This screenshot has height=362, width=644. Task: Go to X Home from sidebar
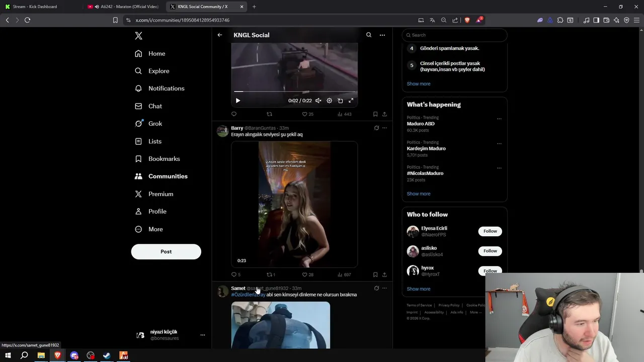point(150,53)
